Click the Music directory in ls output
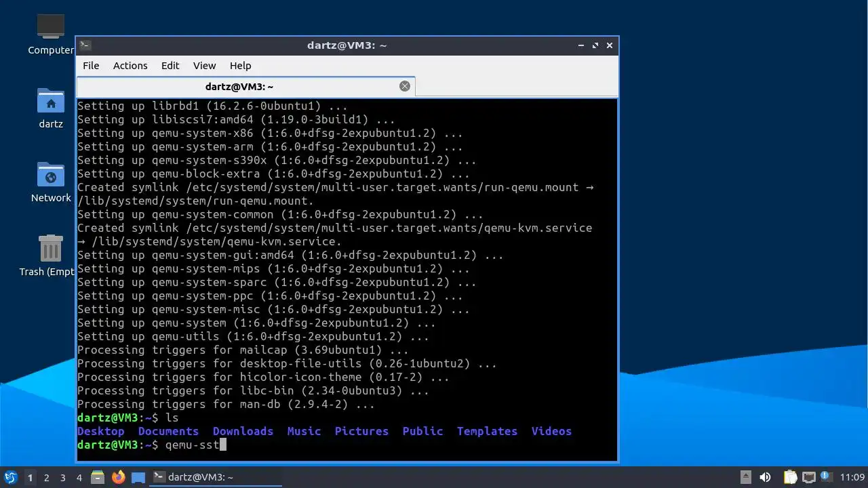 [304, 431]
